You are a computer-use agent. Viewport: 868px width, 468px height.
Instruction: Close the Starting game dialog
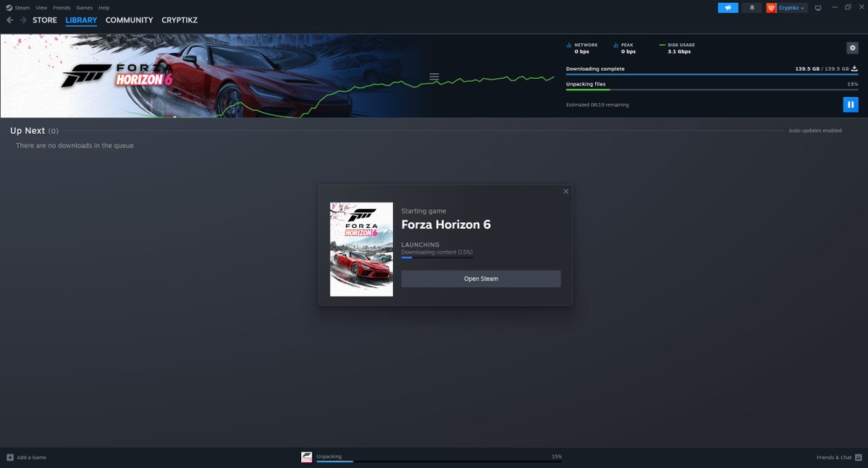pos(565,192)
